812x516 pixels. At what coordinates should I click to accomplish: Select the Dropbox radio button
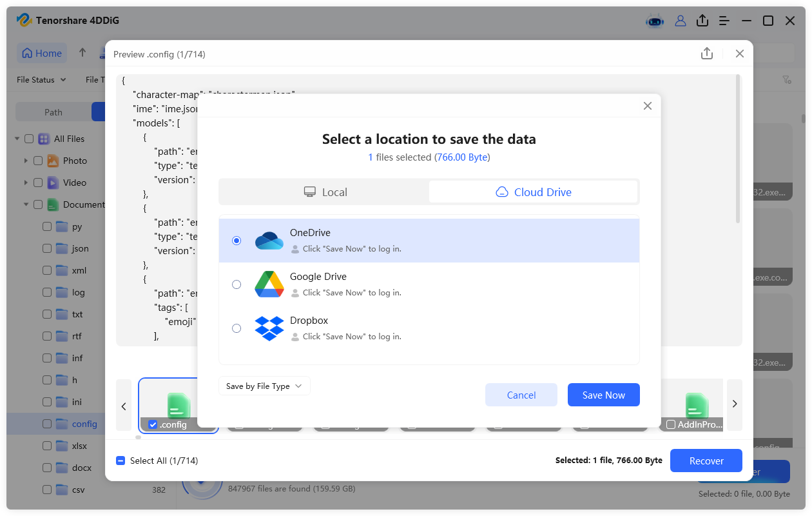[x=237, y=328]
